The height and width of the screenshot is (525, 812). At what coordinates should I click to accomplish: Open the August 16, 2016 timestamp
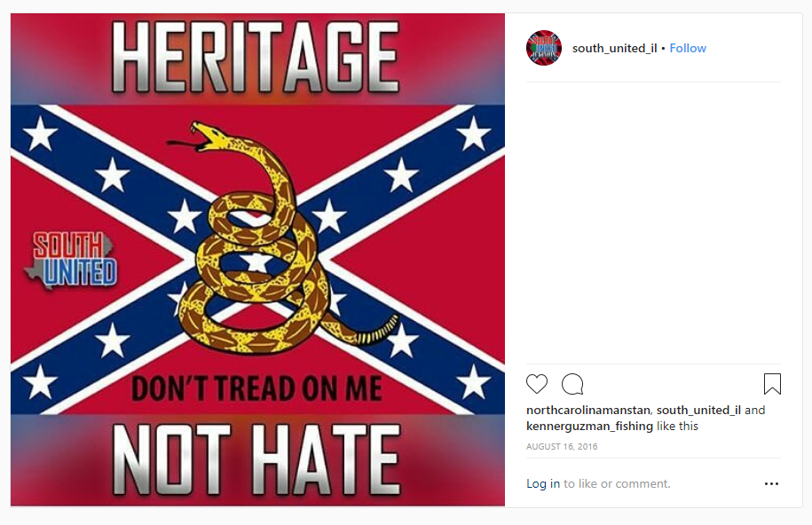pos(562,446)
